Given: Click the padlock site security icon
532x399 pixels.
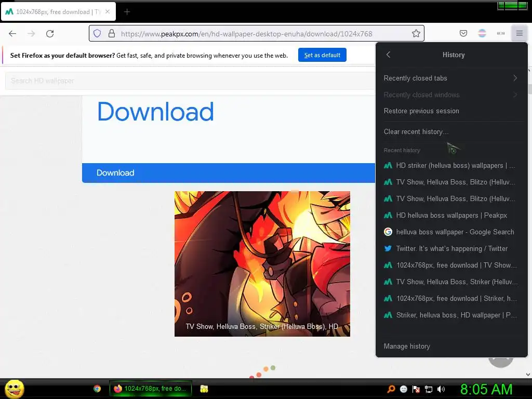Looking at the screenshot, I should 112,34.
